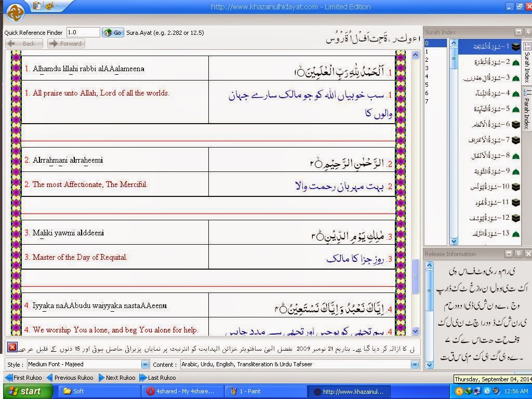Viewport: 532px width, 399px height.
Task: Go to Previous Rukoo
Action: pos(70,378)
